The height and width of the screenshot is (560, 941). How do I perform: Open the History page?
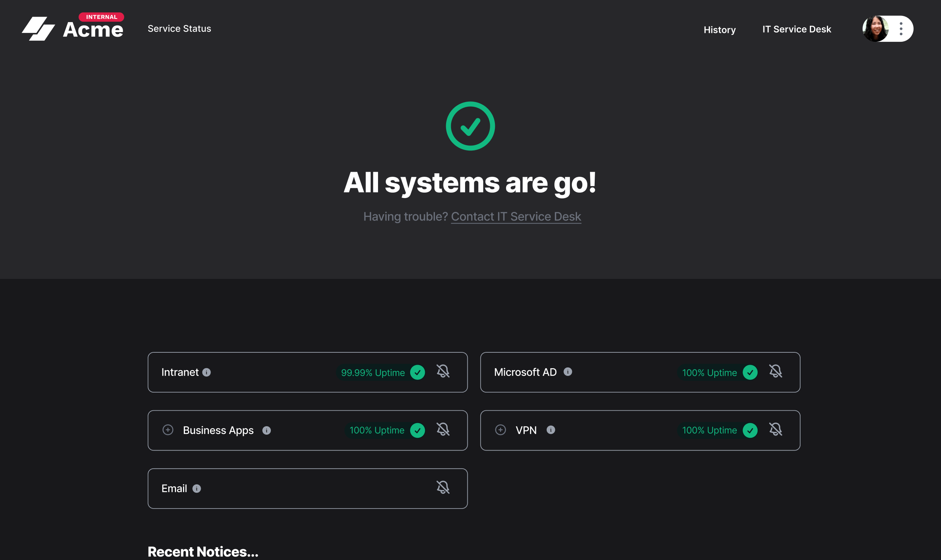coord(719,29)
